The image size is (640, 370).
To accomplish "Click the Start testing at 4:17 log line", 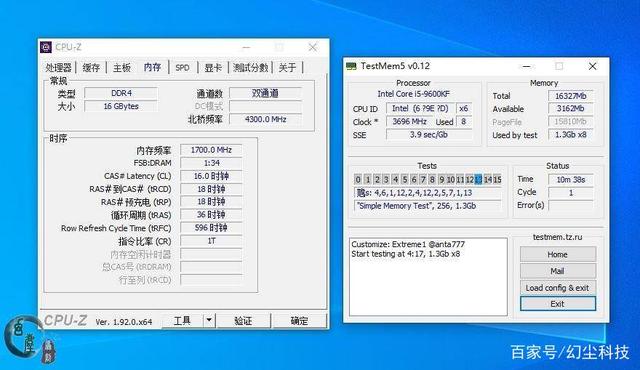I will tap(406, 254).
